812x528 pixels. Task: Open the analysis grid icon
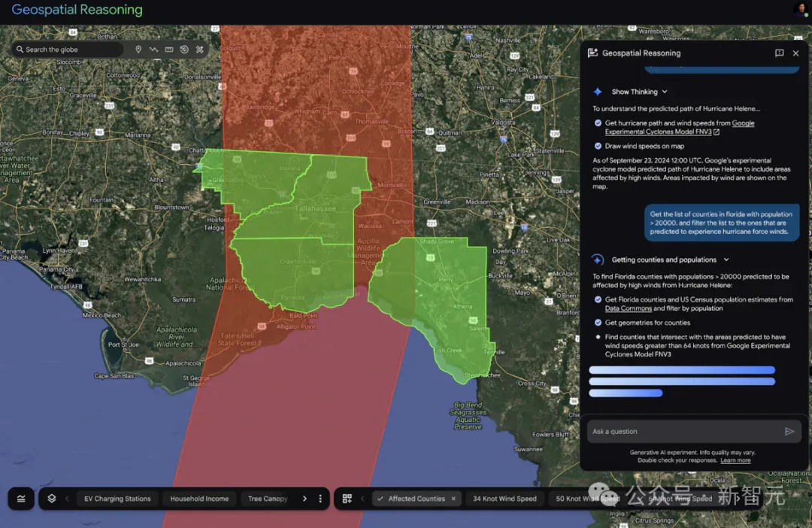[347, 499]
